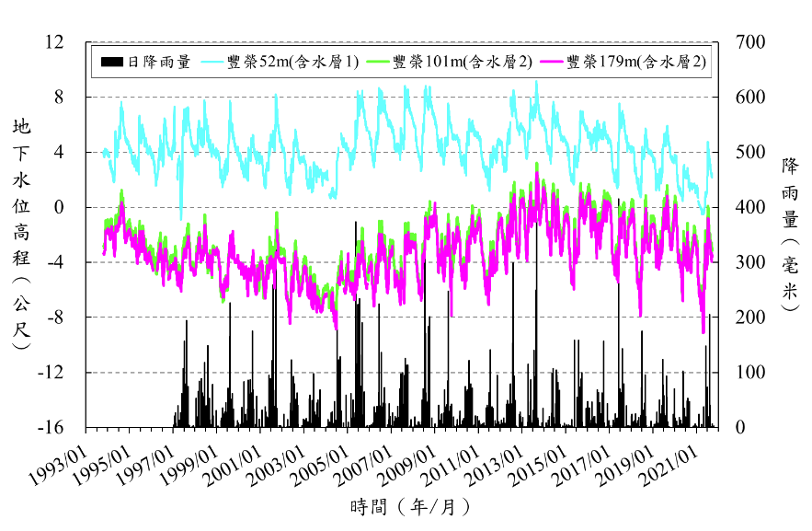The width and height of the screenshot is (812, 531).
Task: Click the bottom dashed gridline of the chart
Action: pyautogui.click(x=402, y=373)
